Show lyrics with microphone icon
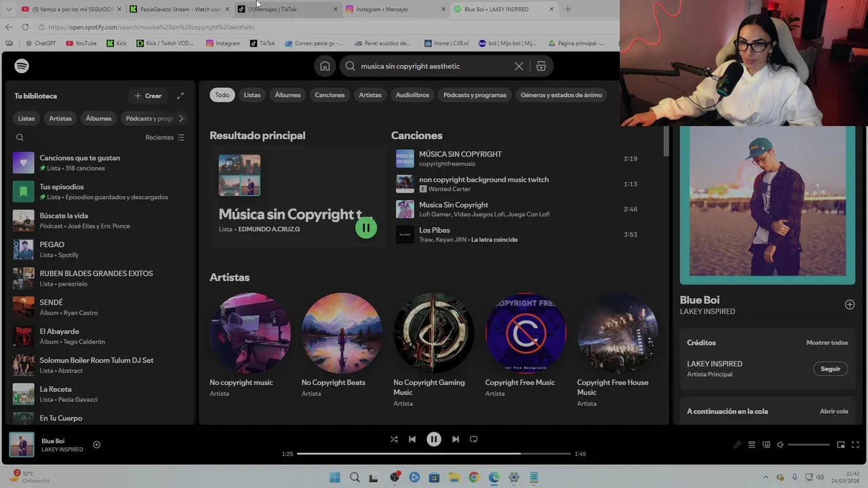This screenshot has width=868, height=488. pos(737,445)
